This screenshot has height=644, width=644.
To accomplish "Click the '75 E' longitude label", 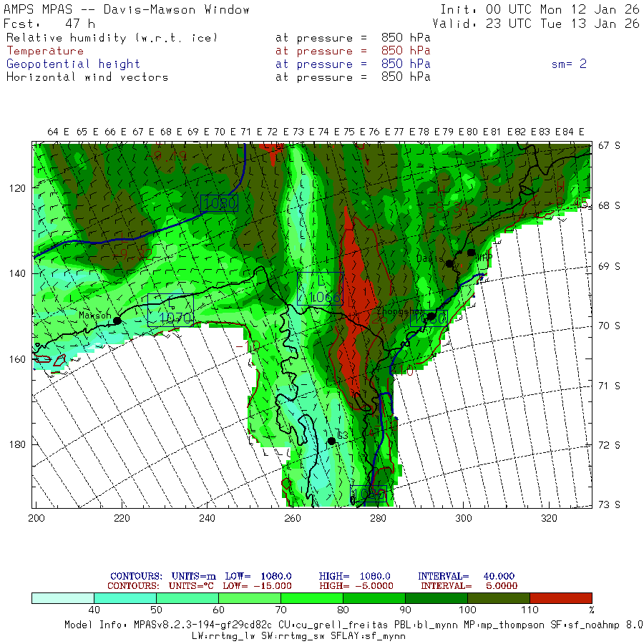I will click(354, 132).
